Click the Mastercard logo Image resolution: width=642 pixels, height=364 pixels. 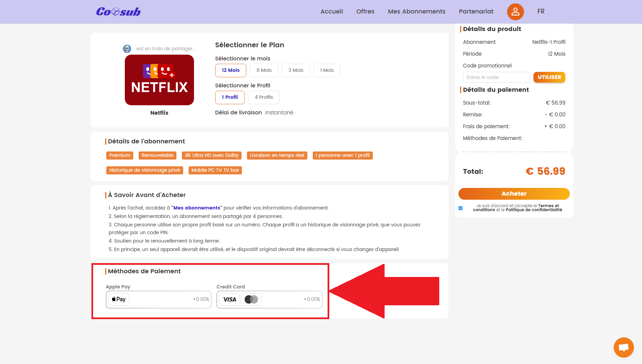coord(251,300)
